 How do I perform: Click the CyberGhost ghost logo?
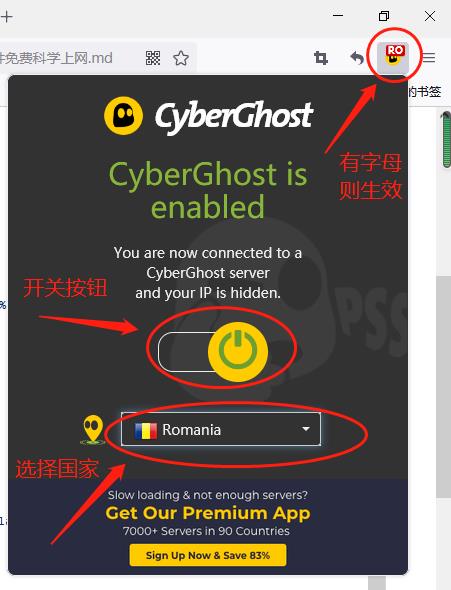(123, 116)
